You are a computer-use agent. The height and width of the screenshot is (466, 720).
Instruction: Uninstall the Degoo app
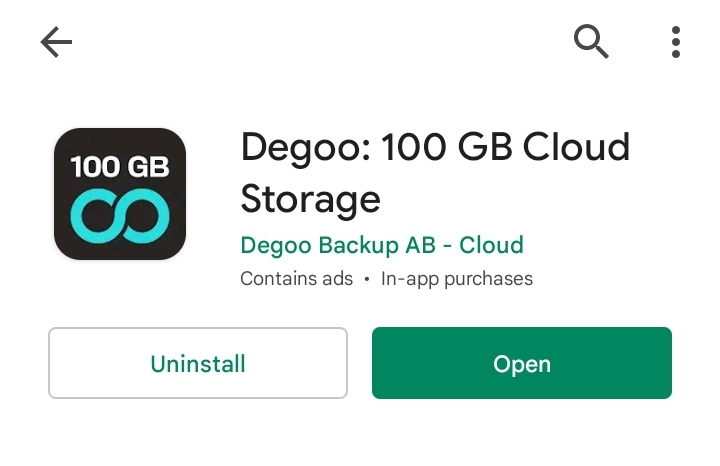coord(198,363)
